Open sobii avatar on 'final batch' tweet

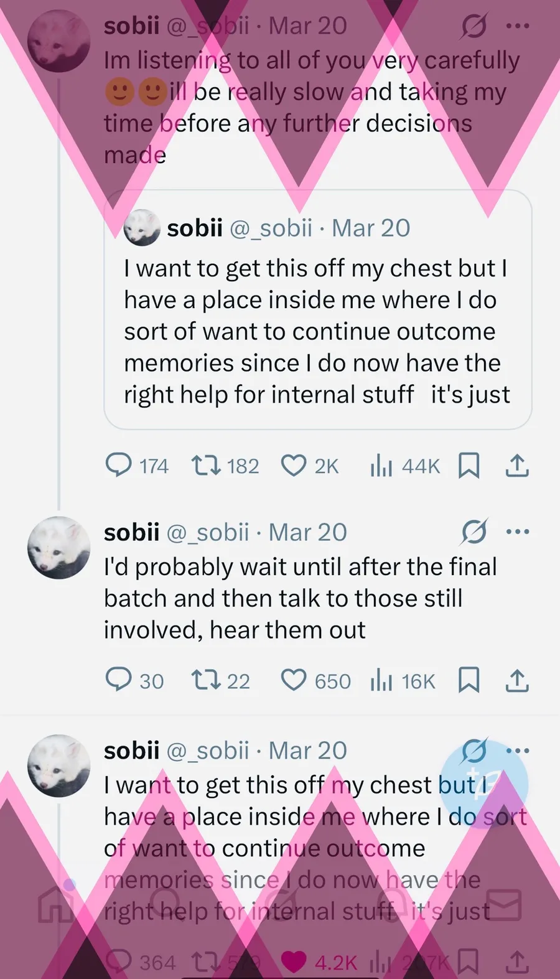coord(59,548)
